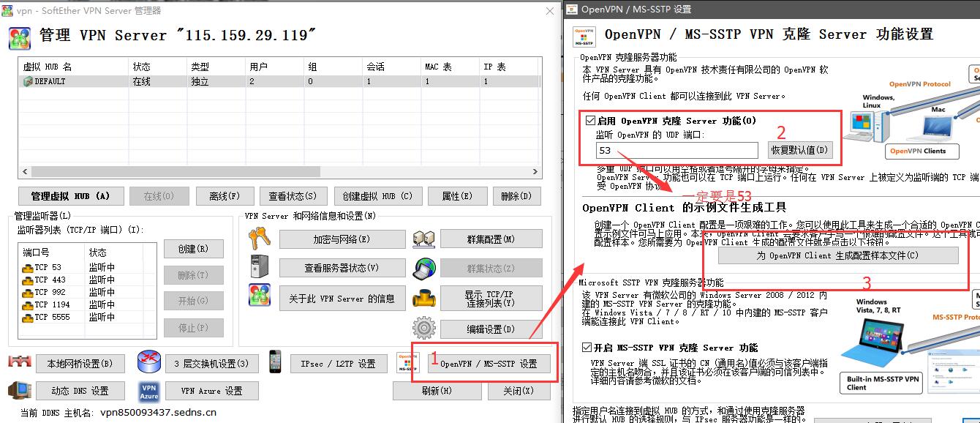Open 关于此 VPN Server 的信息

[342, 298]
